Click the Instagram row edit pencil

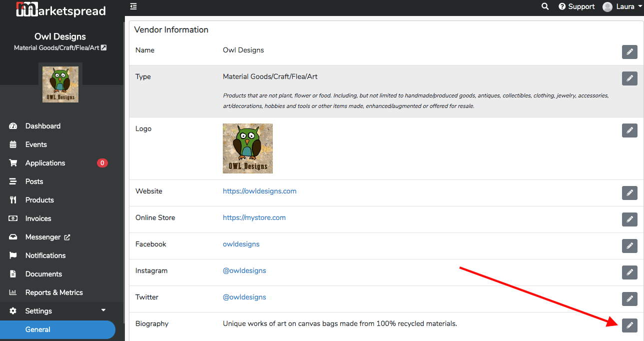click(630, 272)
